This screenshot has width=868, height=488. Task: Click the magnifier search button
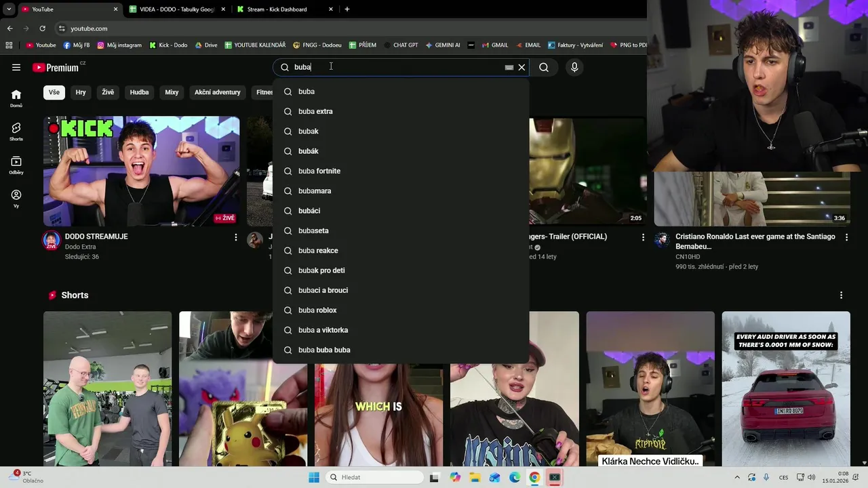point(544,67)
